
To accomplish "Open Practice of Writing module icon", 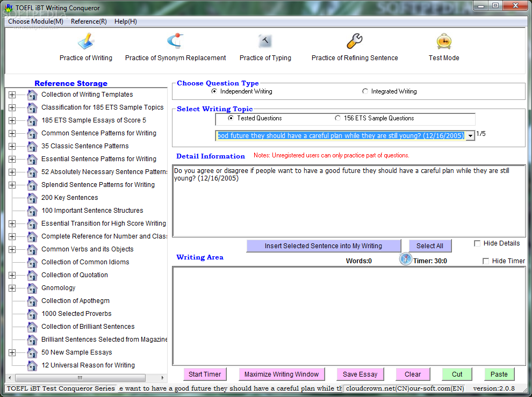I will (86, 41).
